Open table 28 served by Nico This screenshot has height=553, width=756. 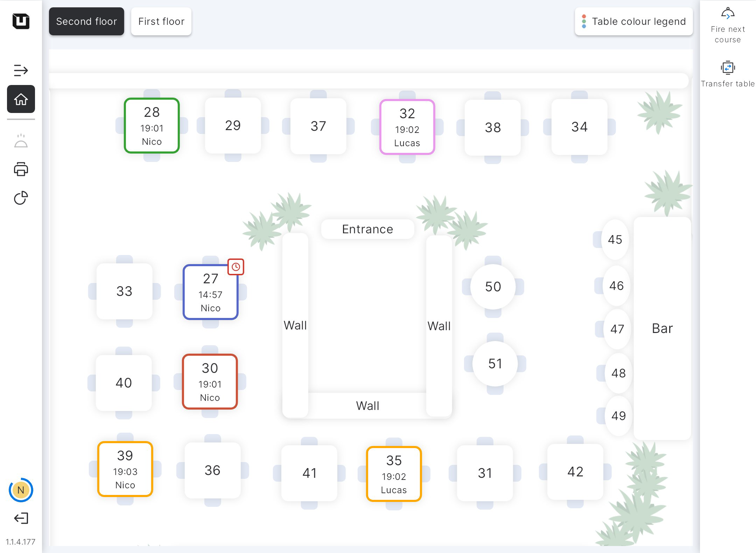152,126
